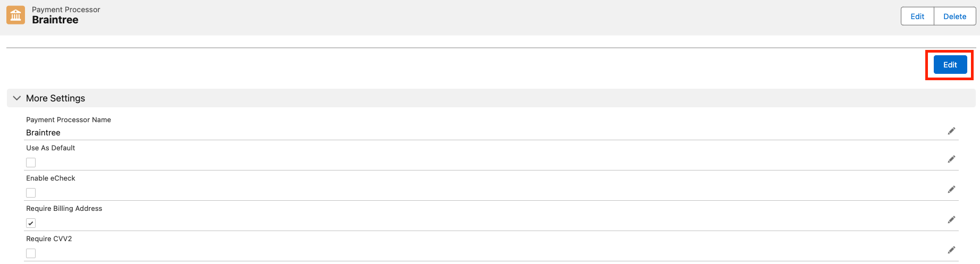
Task: Click pencil icon for Payment Processor Name
Action: pos(951,131)
